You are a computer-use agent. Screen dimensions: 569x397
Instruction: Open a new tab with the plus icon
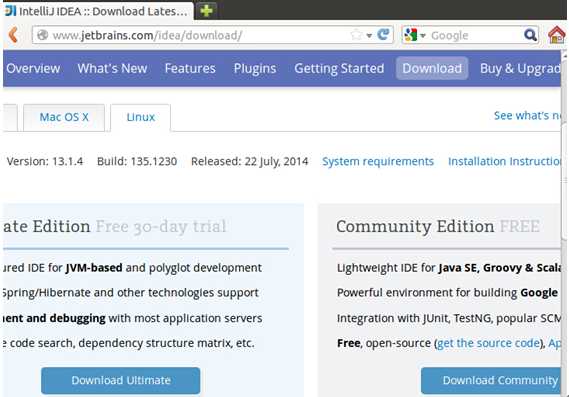pyautogui.click(x=206, y=11)
